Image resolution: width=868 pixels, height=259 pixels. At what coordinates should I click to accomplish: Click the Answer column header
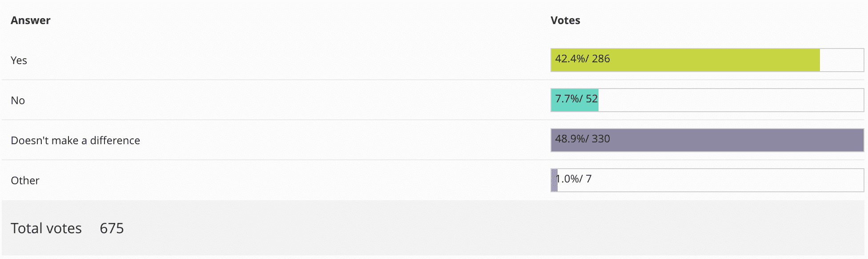pyautogui.click(x=30, y=20)
